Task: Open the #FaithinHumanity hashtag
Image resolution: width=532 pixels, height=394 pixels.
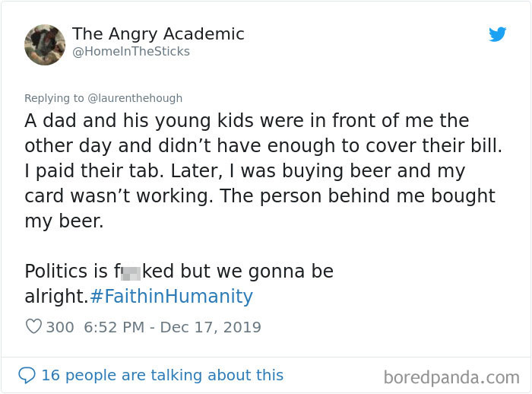Action: [171, 296]
